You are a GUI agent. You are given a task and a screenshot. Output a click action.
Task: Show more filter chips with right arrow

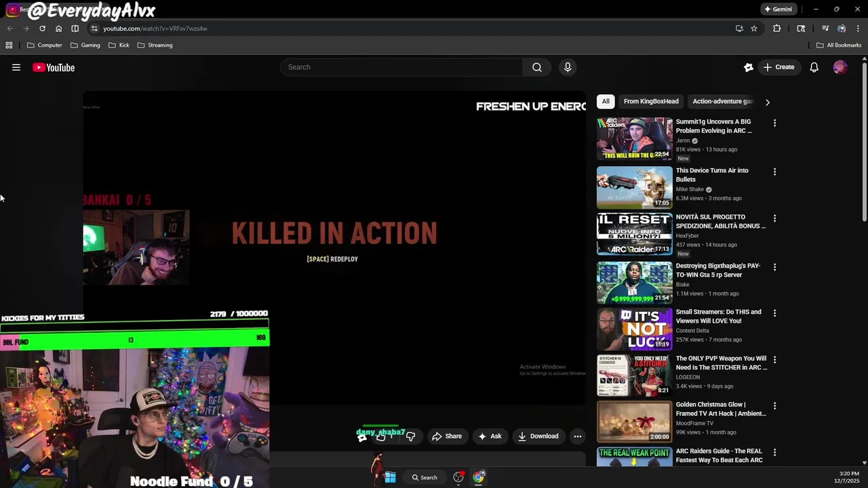coord(767,102)
